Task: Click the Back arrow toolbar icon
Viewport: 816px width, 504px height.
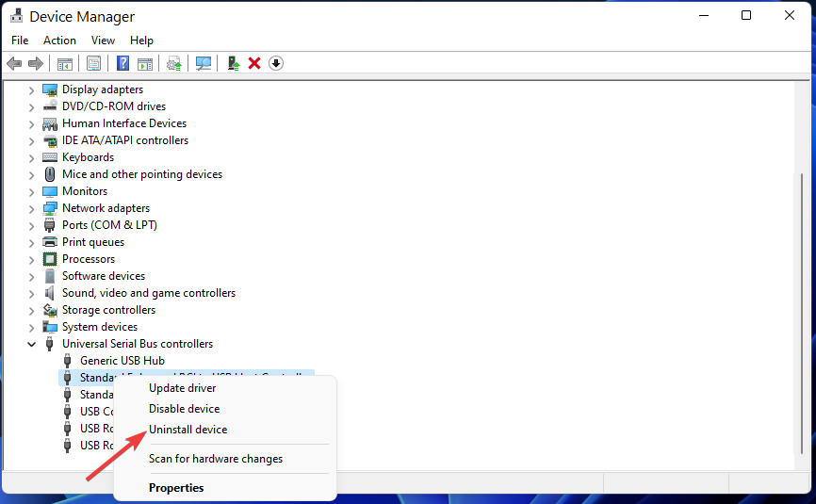Action: click(14, 63)
